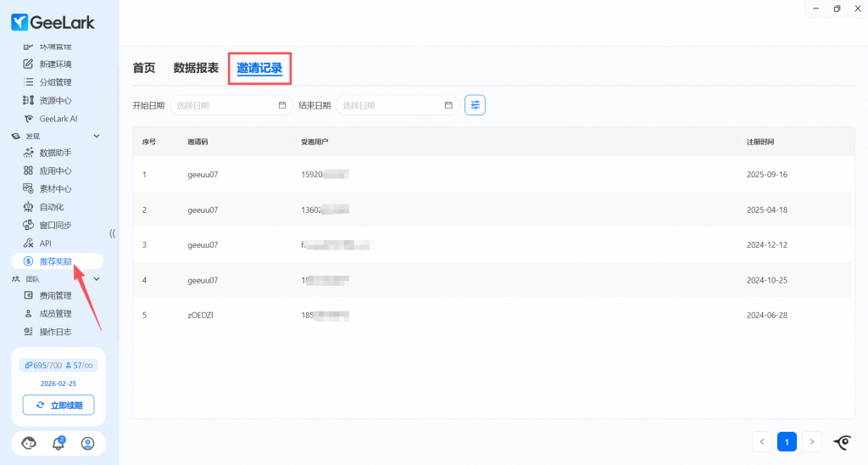Go to the next page arrow
The width and height of the screenshot is (868, 465).
812,441
